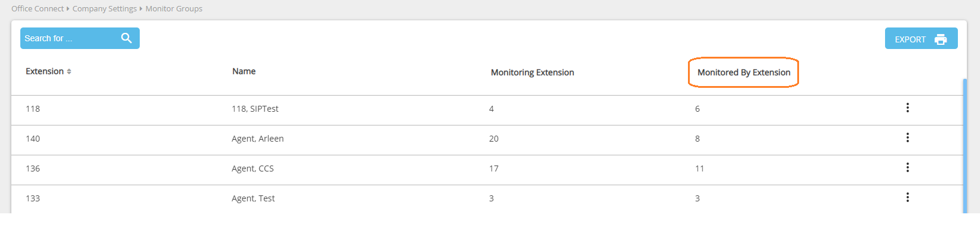Click the Name column header
Viewport: 980px width, 242px height.
pos(244,71)
